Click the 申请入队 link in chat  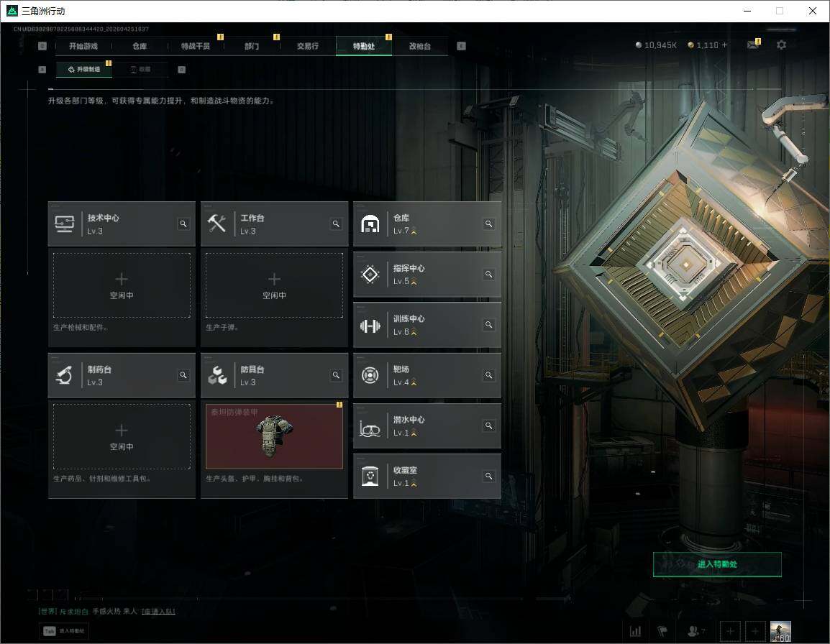[158, 611]
